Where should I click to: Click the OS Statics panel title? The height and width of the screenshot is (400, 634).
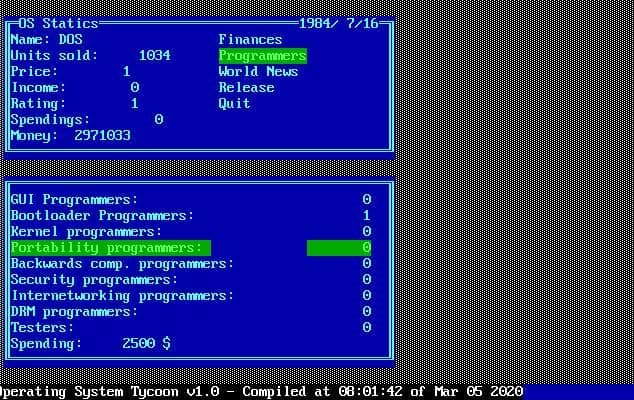(x=58, y=23)
